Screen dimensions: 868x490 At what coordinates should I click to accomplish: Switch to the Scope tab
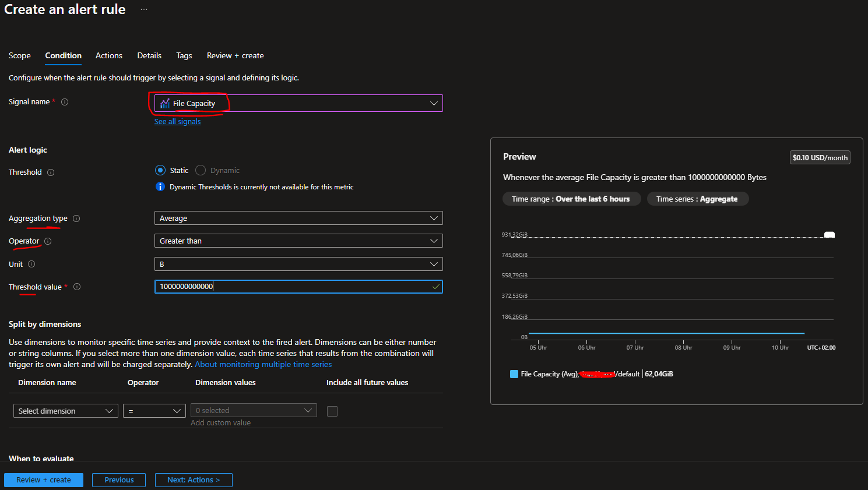(20, 55)
